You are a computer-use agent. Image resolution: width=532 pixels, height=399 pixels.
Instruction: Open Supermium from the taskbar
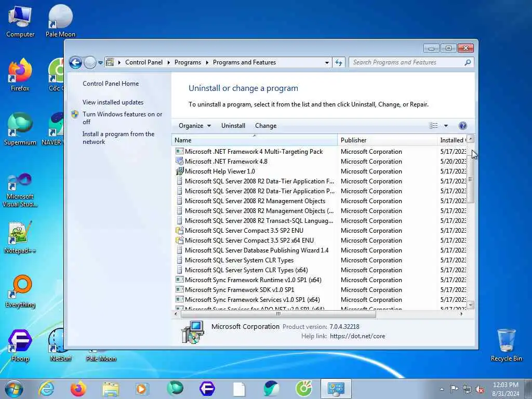point(175,389)
